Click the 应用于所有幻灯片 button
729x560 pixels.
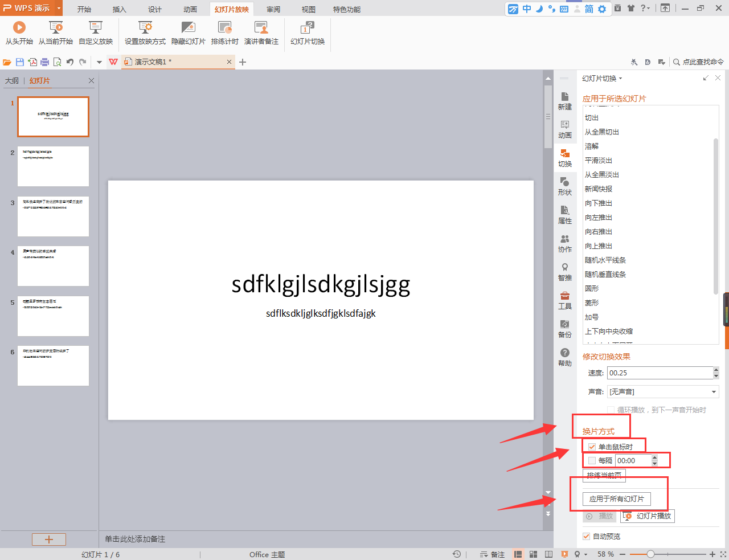pos(617,499)
